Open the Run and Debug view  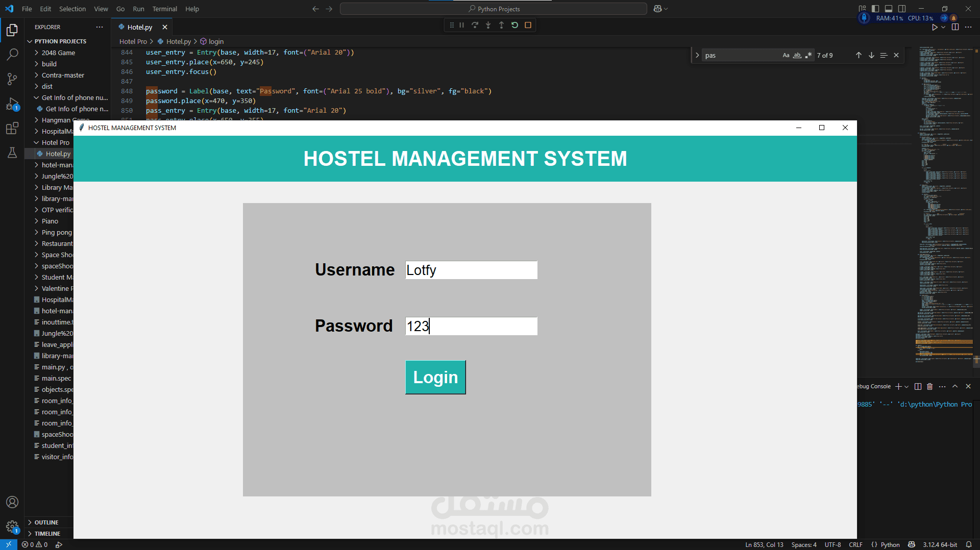pyautogui.click(x=12, y=104)
